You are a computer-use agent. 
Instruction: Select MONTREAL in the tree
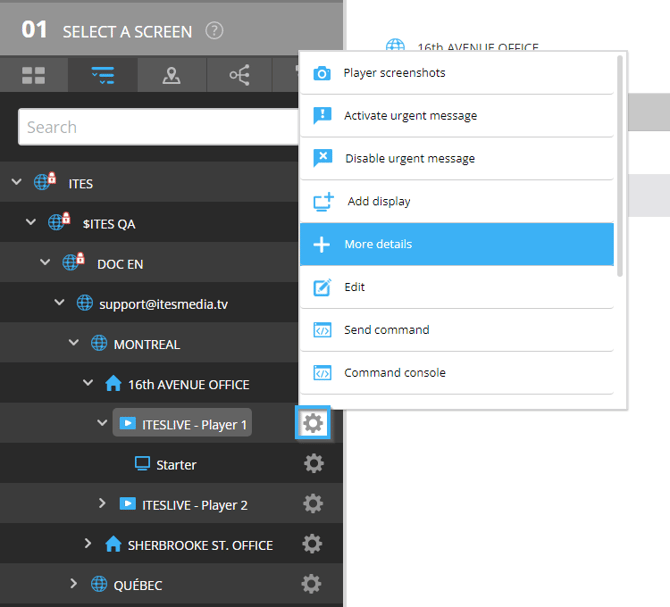(x=147, y=345)
